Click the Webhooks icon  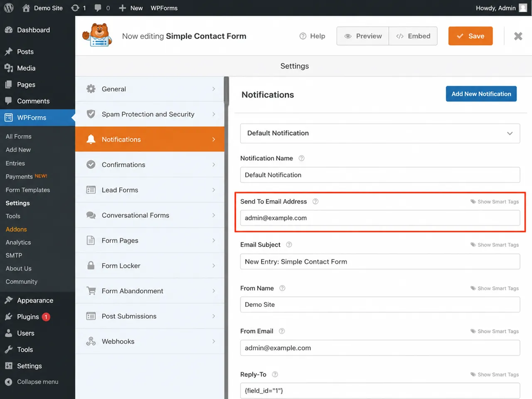[x=91, y=341]
